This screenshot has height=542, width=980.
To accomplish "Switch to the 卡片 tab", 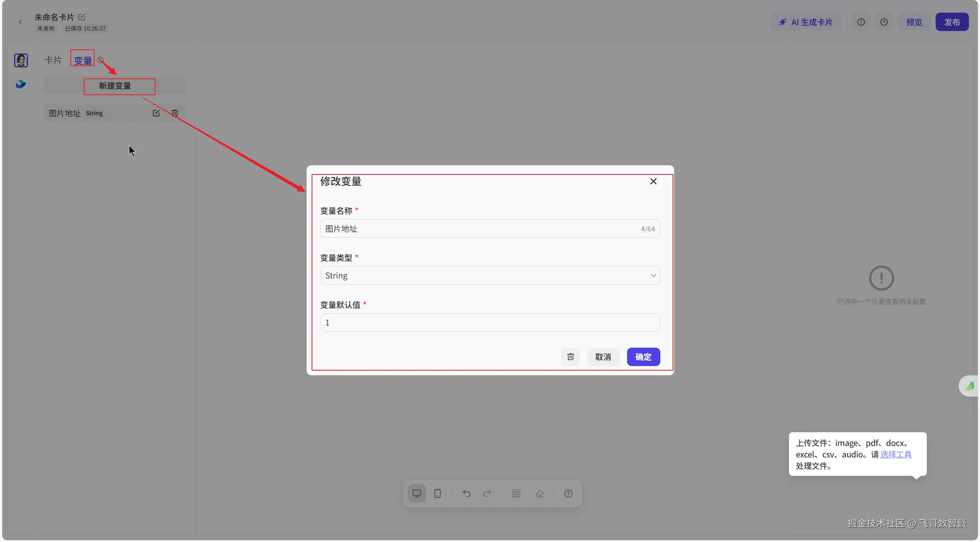I will point(53,60).
